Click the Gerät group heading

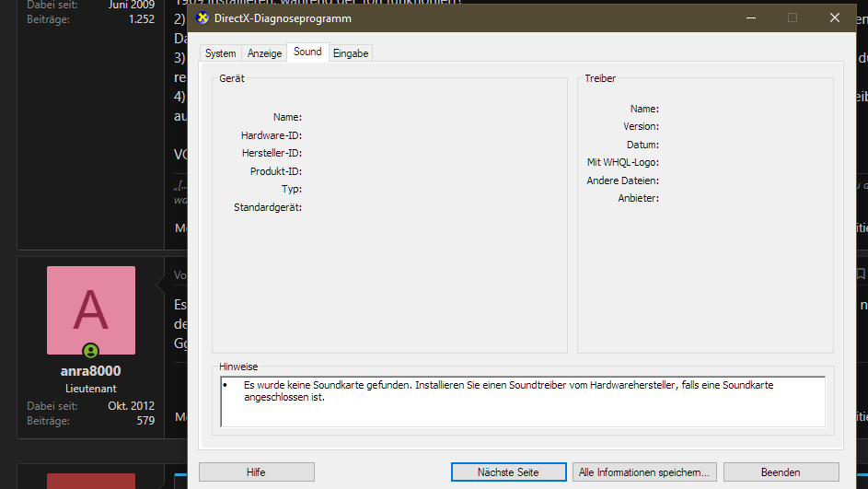coord(231,78)
